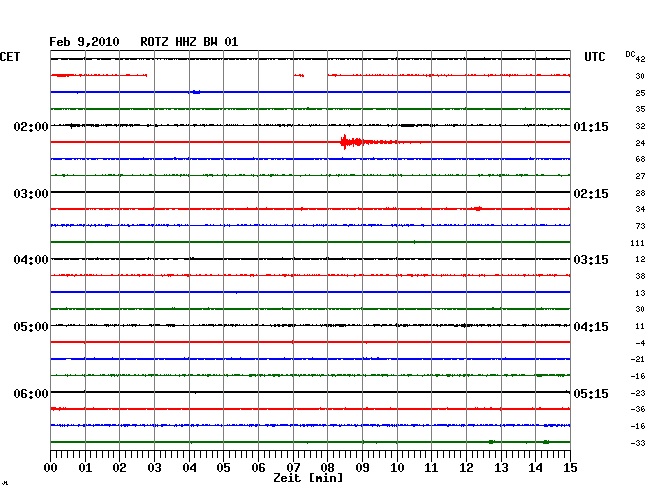Click the 07 minute axis tick label
This screenshot has width=650, height=494.
[293, 468]
